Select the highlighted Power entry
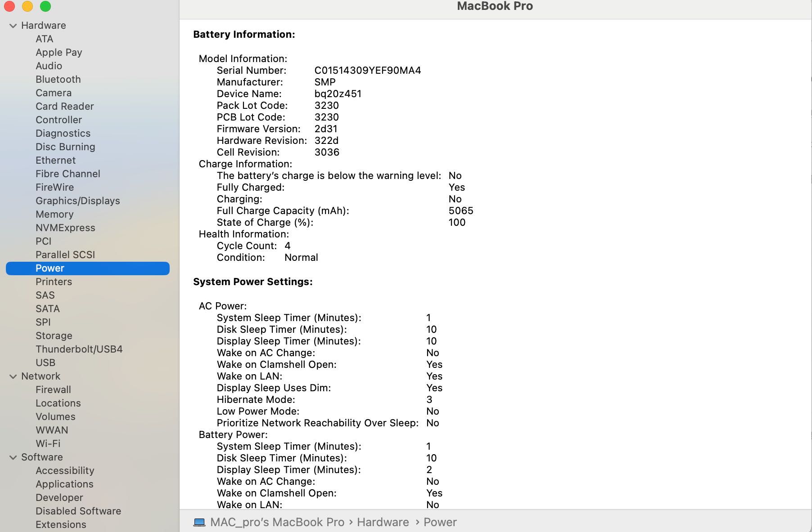Image resolution: width=812 pixels, height=532 pixels. pos(88,268)
